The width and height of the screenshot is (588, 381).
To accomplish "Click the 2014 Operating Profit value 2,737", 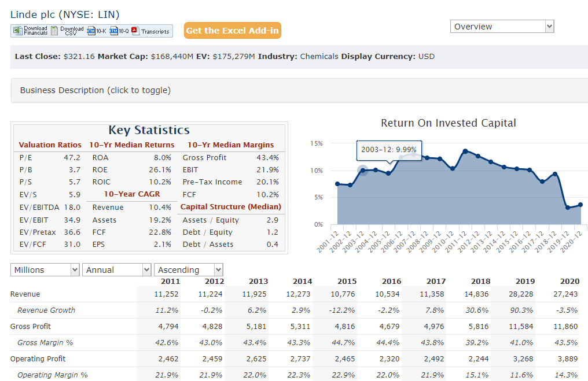I will pos(300,359).
